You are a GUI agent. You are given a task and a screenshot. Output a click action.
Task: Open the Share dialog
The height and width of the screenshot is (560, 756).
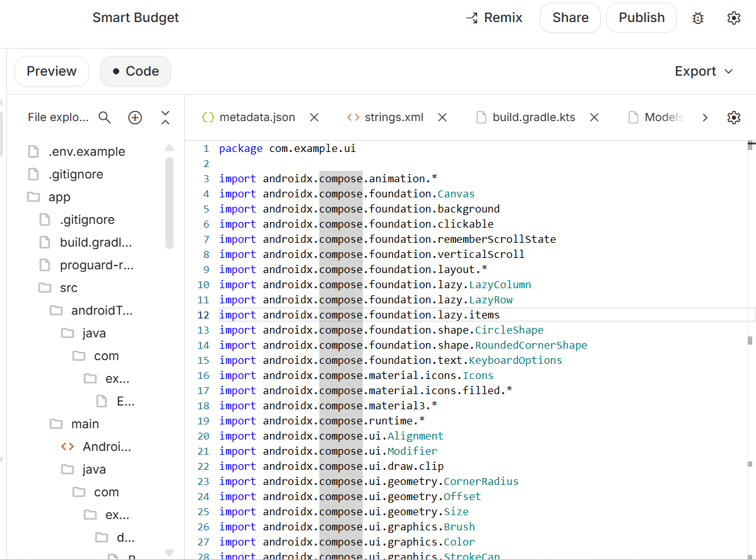(x=570, y=18)
